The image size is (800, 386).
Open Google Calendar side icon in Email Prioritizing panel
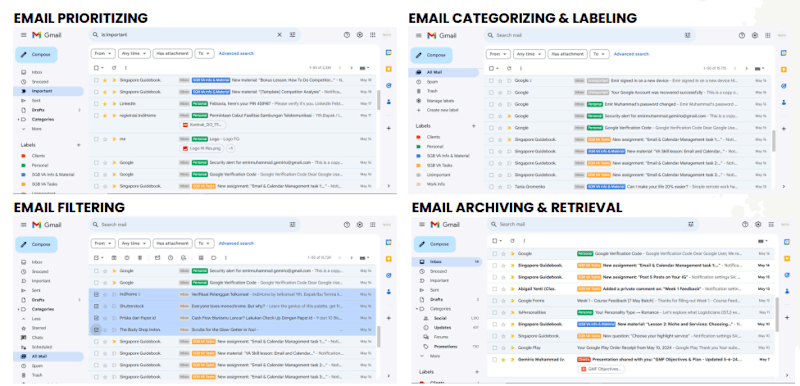click(x=388, y=53)
